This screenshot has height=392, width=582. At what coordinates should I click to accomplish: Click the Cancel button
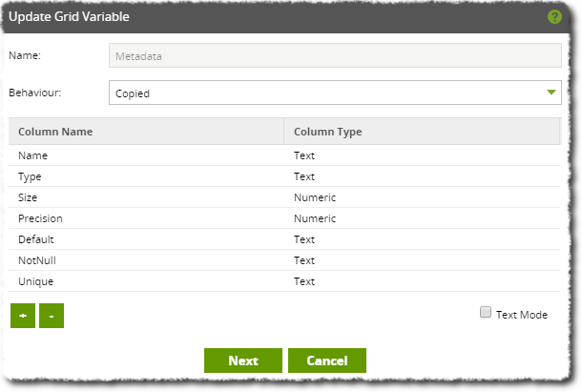[327, 361]
